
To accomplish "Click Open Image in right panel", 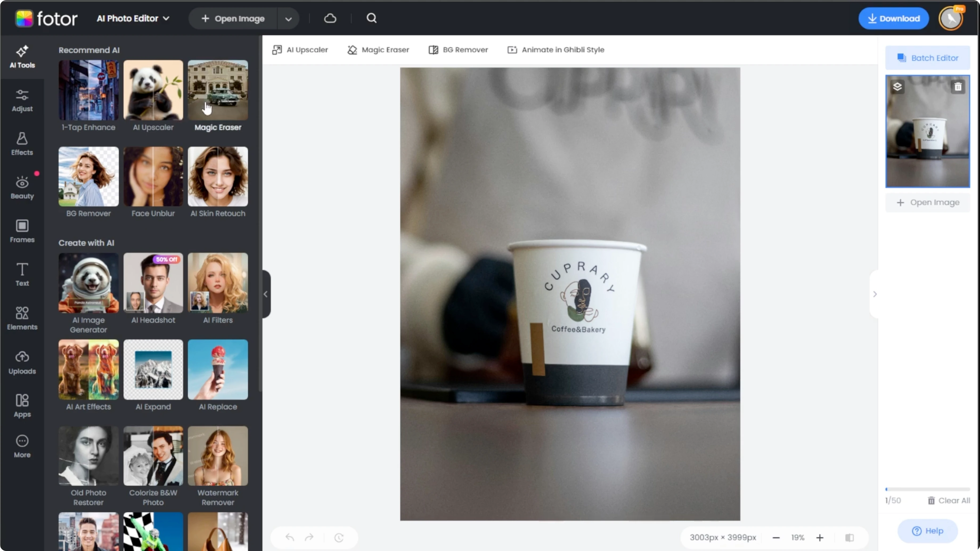I will pos(928,202).
